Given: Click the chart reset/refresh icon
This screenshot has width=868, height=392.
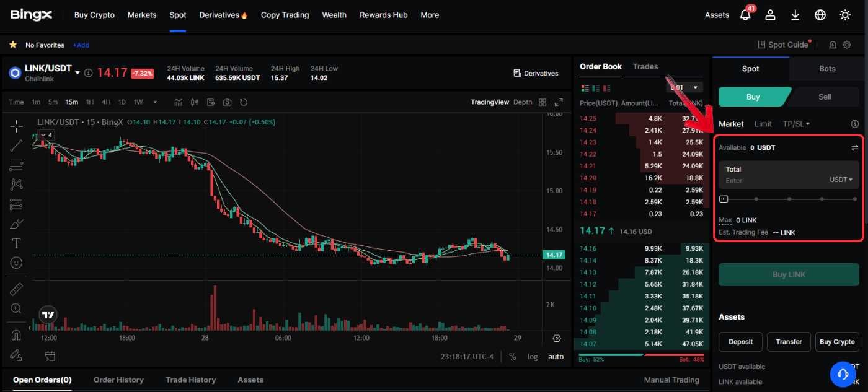Looking at the screenshot, I should (244, 102).
